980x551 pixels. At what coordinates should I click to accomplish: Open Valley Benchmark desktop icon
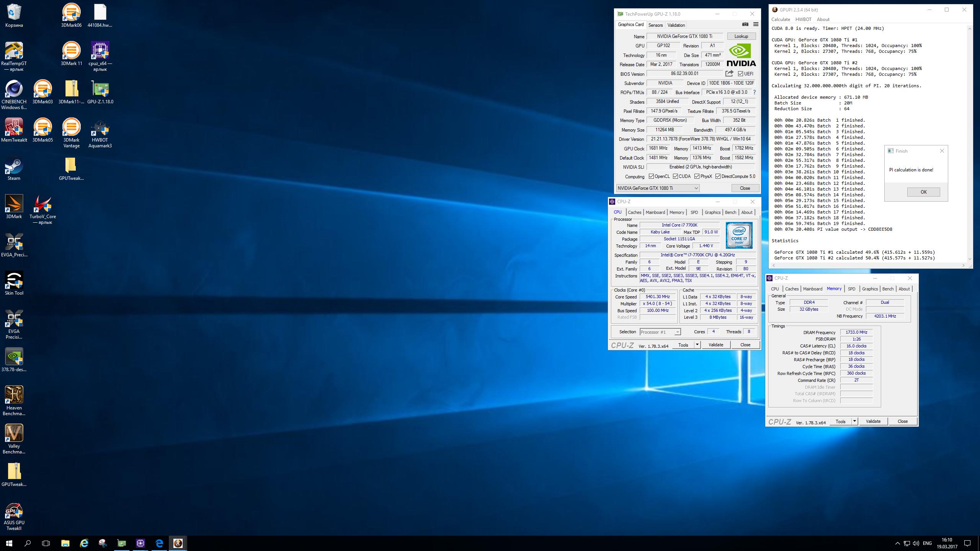click(14, 439)
